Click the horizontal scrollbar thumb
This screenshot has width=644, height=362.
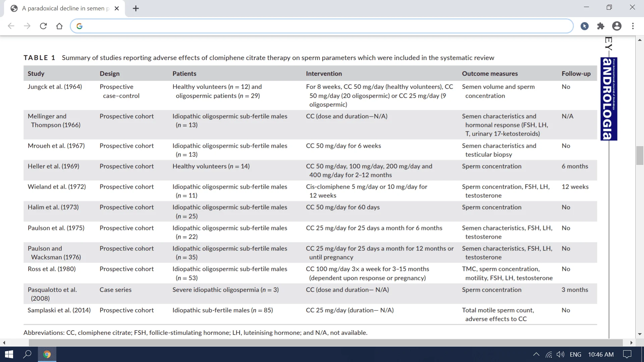326,343
